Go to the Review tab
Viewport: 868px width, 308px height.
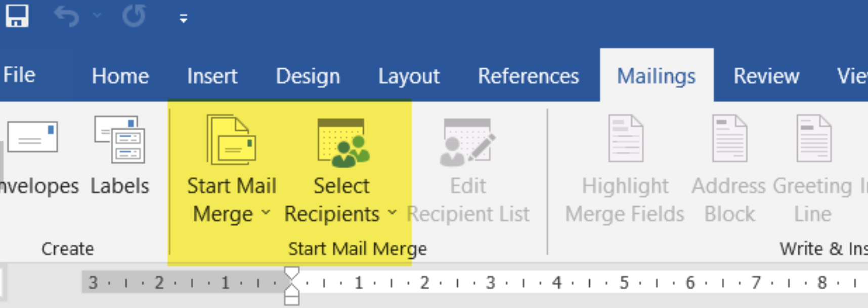pyautogui.click(x=766, y=76)
